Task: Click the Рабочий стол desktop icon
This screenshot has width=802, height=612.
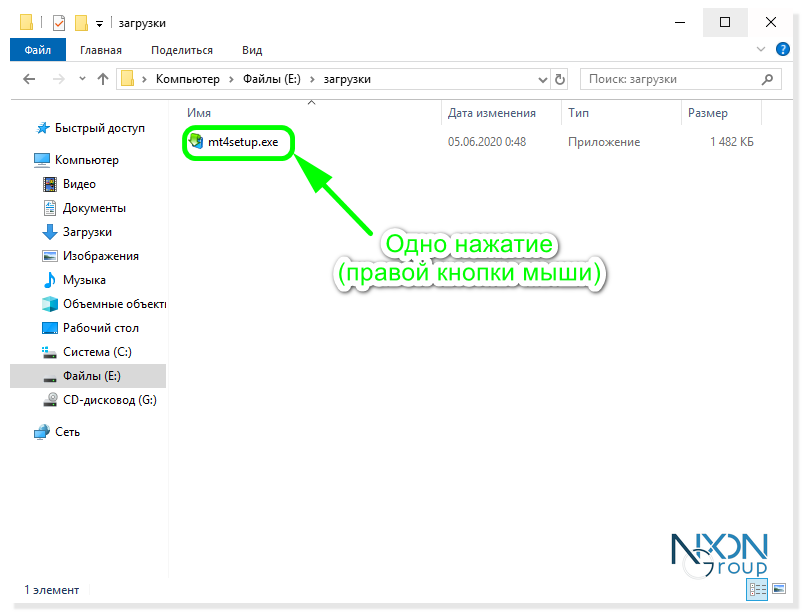Action: coord(50,328)
